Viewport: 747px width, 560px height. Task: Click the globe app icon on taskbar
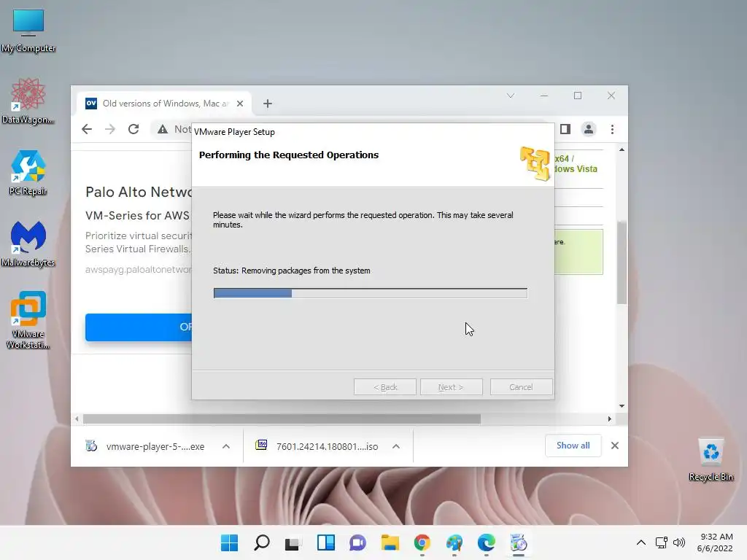(454, 542)
